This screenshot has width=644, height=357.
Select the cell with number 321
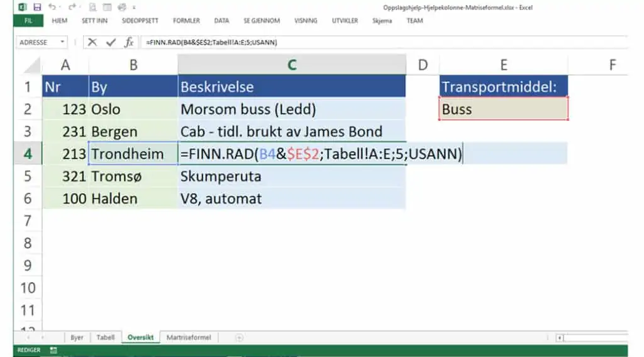(x=65, y=176)
